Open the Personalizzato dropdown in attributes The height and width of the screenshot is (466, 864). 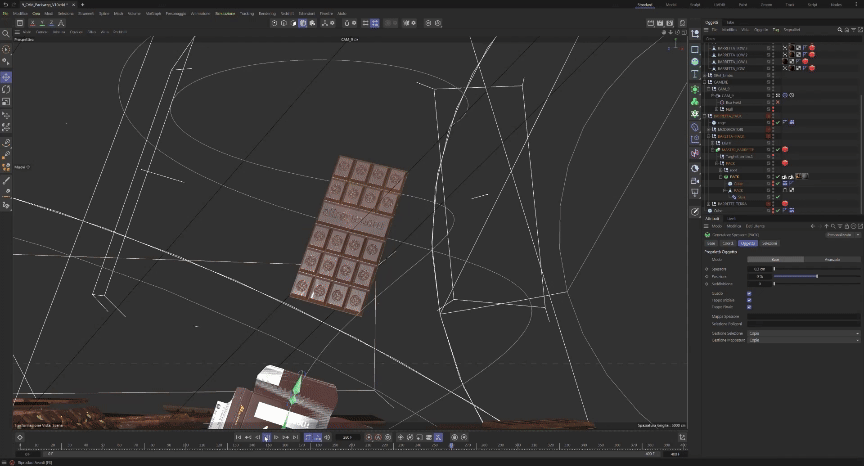[843, 235]
